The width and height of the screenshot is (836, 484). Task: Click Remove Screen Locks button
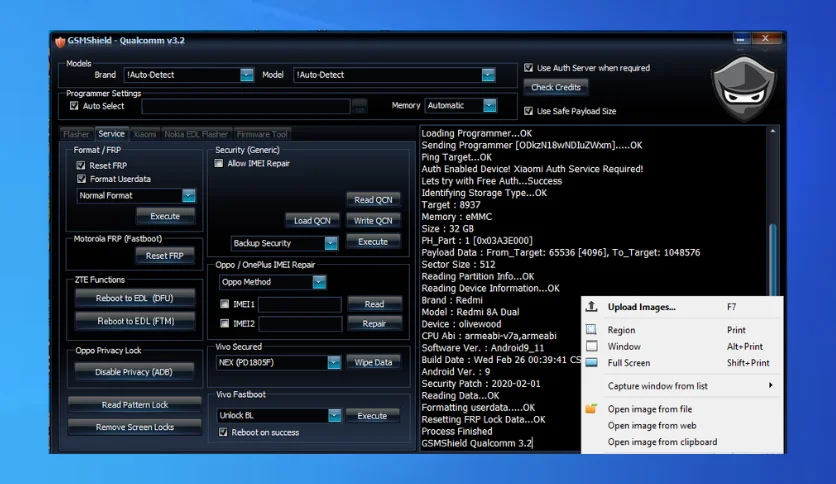135,427
